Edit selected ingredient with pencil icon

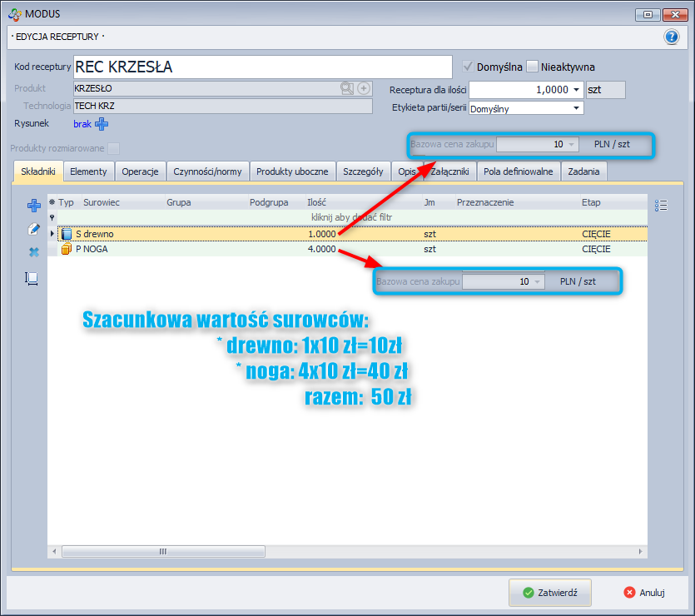click(34, 229)
